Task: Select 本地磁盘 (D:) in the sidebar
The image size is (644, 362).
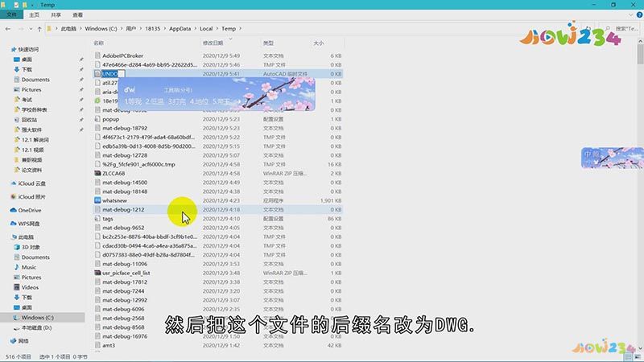Action: coord(36,328)
